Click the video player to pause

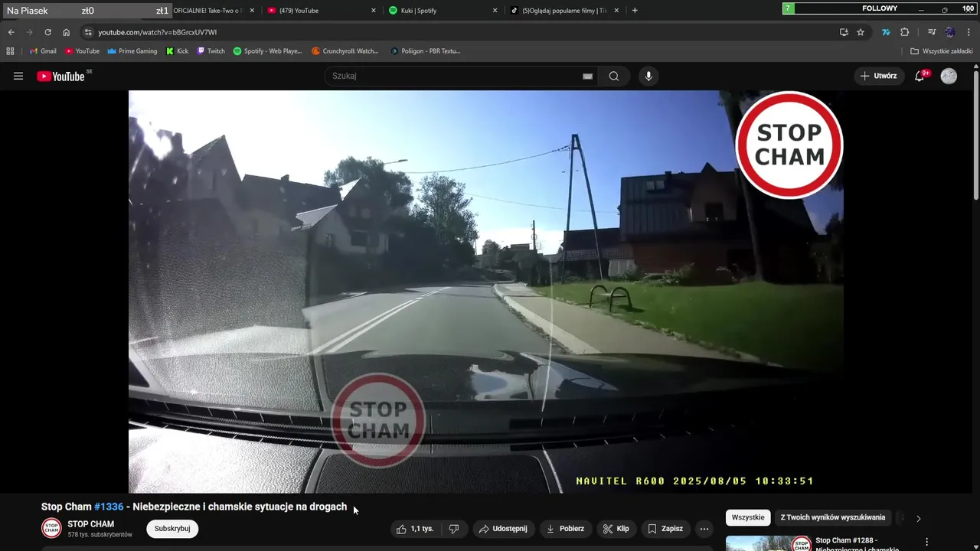[x=486, y=292]
